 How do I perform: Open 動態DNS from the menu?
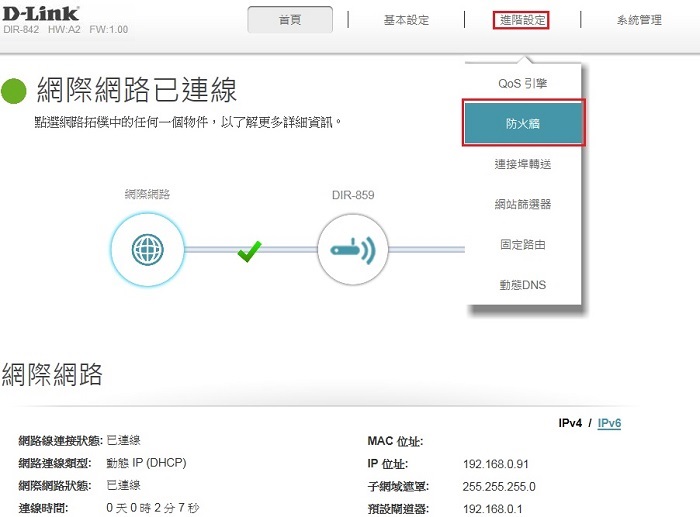coord(523,285)
